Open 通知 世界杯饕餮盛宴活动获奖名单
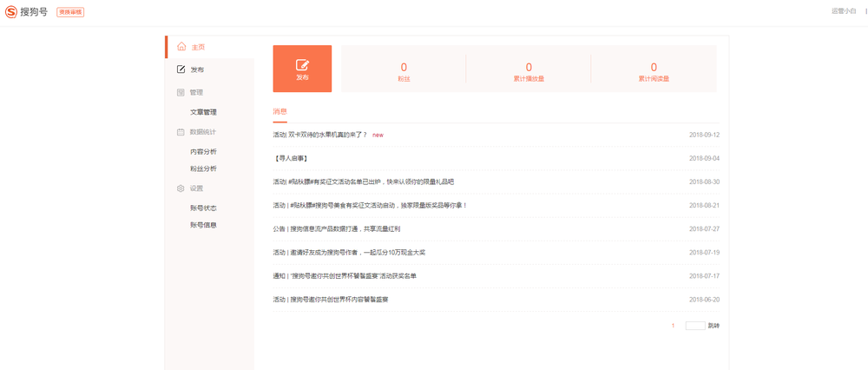 [x=345, y=276]
